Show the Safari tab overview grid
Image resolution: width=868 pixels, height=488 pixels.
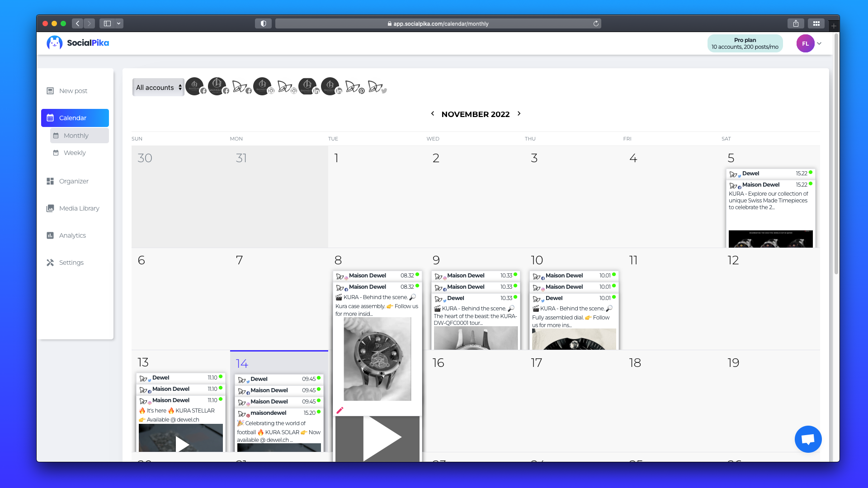(x=816, y=23)
